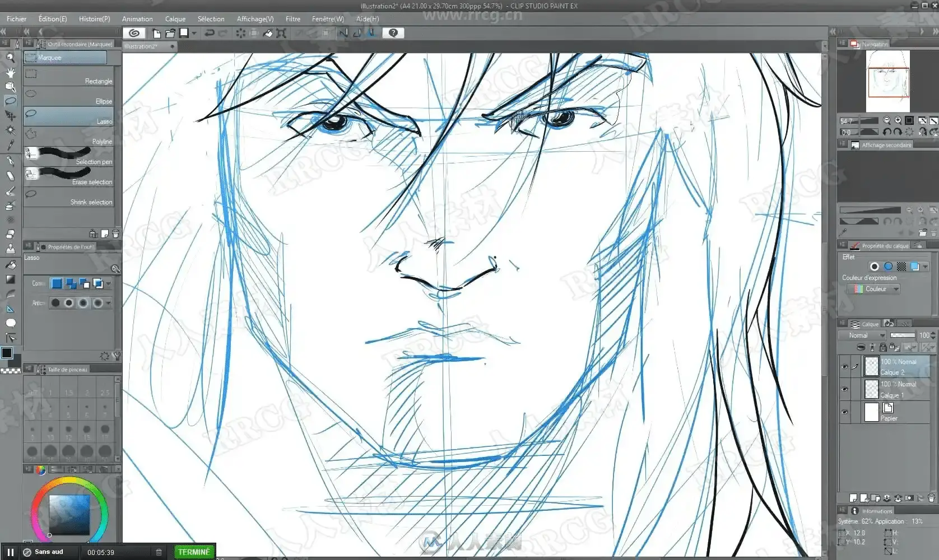Select the Auto select magic wand tool

point(10,130)
